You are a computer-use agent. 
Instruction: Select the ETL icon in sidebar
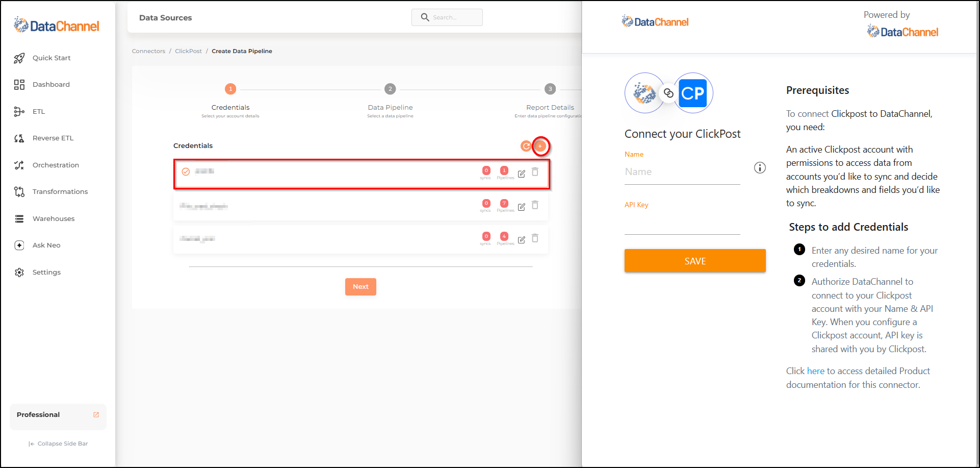[19, 112]
